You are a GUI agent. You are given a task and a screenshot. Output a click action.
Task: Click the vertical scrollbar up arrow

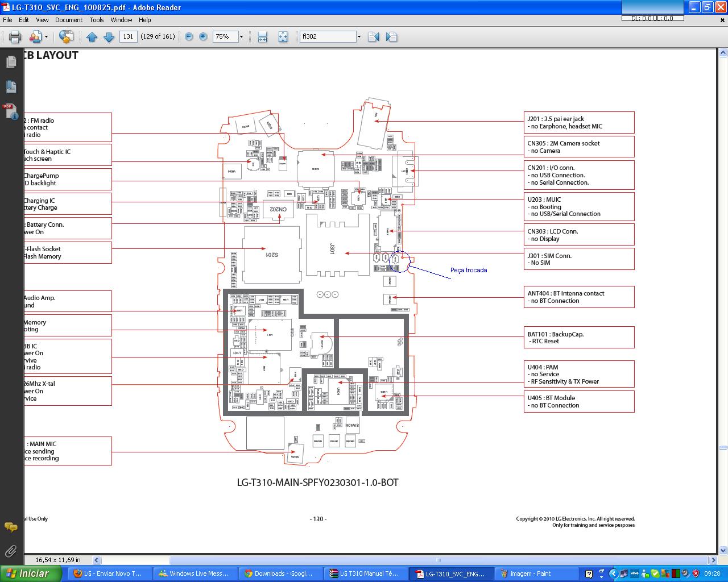723,53
